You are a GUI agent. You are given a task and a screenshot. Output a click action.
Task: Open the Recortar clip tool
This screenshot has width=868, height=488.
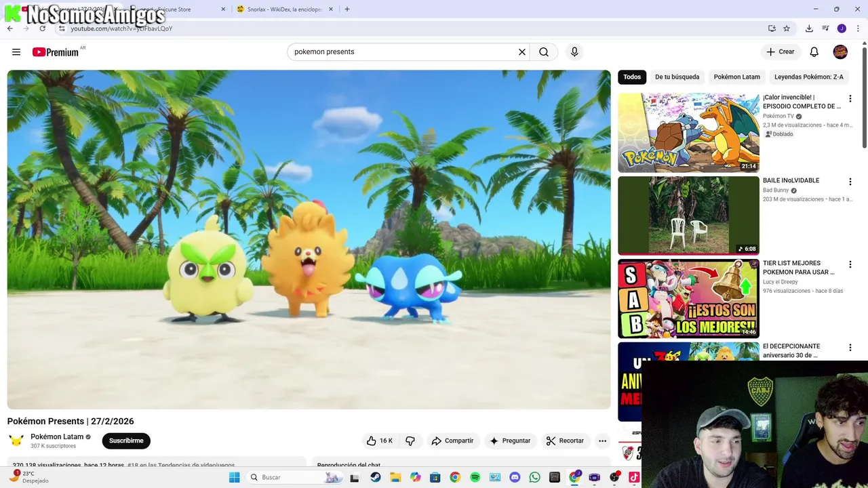(x=565, y=441)
